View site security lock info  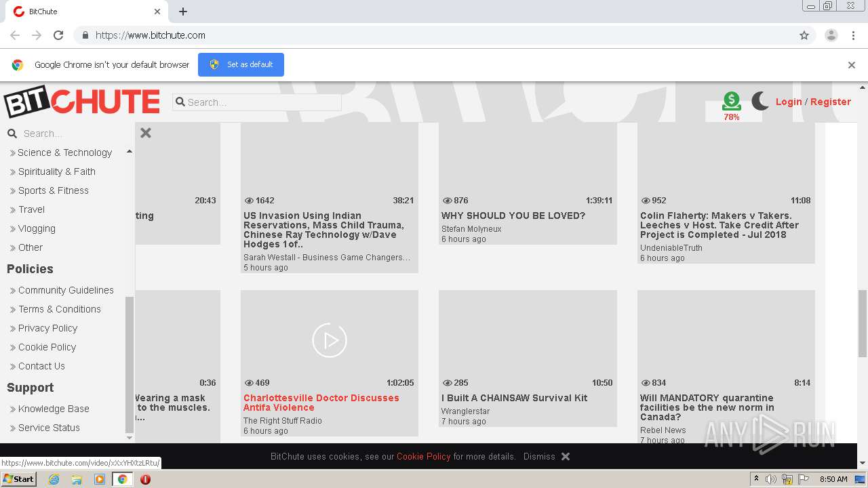click(x=85, y=35)
